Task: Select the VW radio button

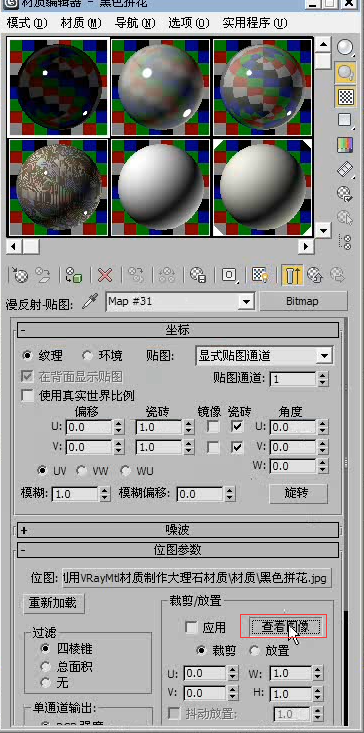Action: click(x=83, y=470)
